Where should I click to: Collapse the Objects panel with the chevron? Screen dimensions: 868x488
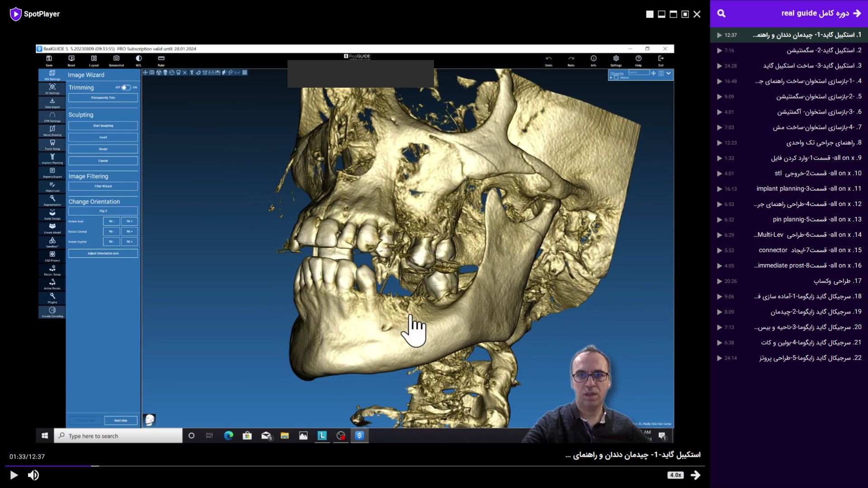point(669,73)
